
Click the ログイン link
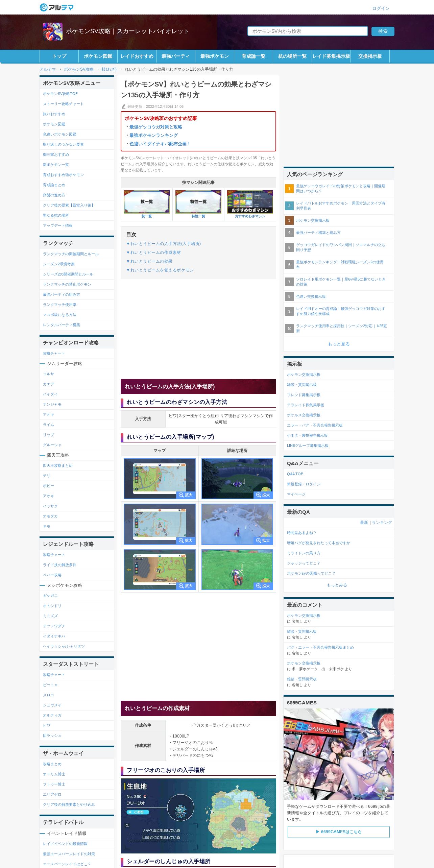pos(381,8)
